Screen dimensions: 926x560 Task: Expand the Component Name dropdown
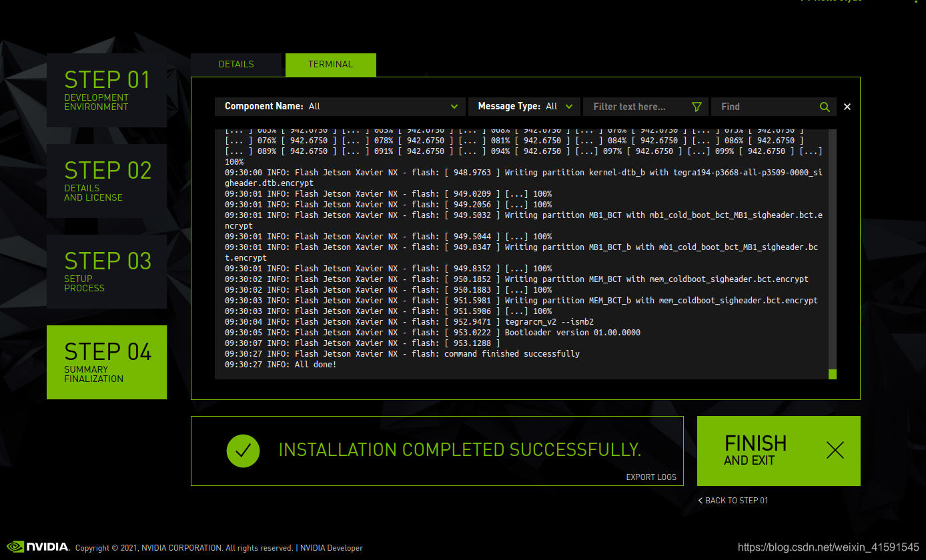340,106
